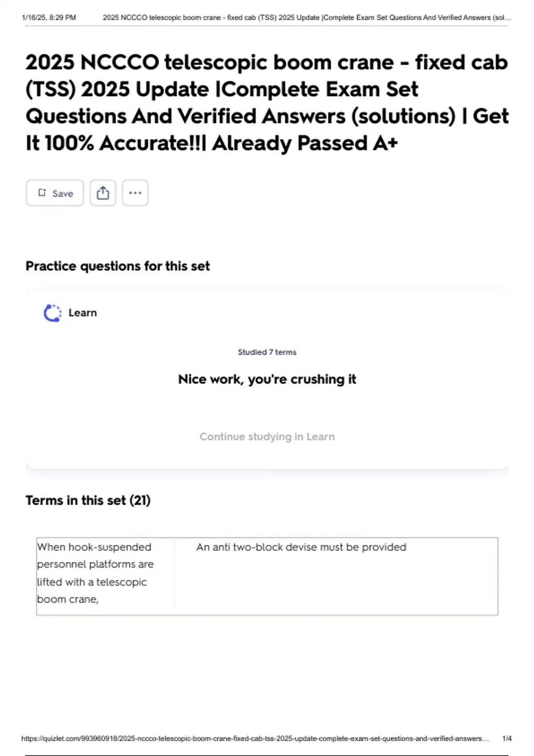
Task: Click the Save text label
Action: 63,193
